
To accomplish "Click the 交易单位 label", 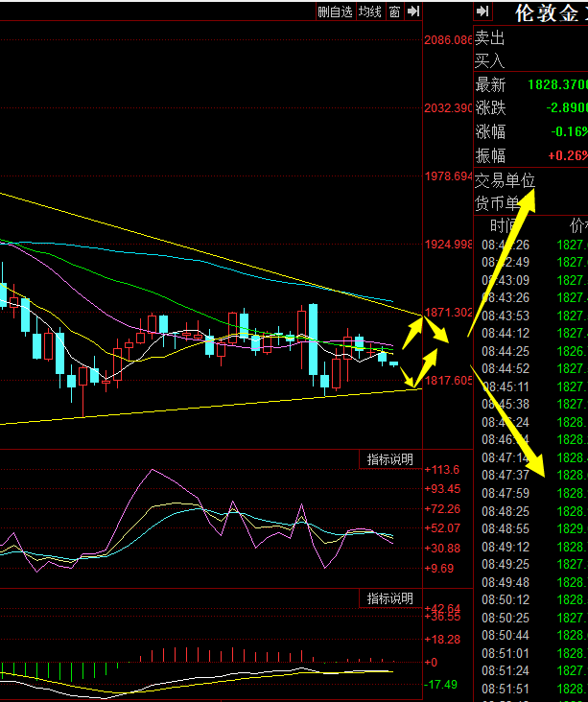I will [x=505, y=181].
